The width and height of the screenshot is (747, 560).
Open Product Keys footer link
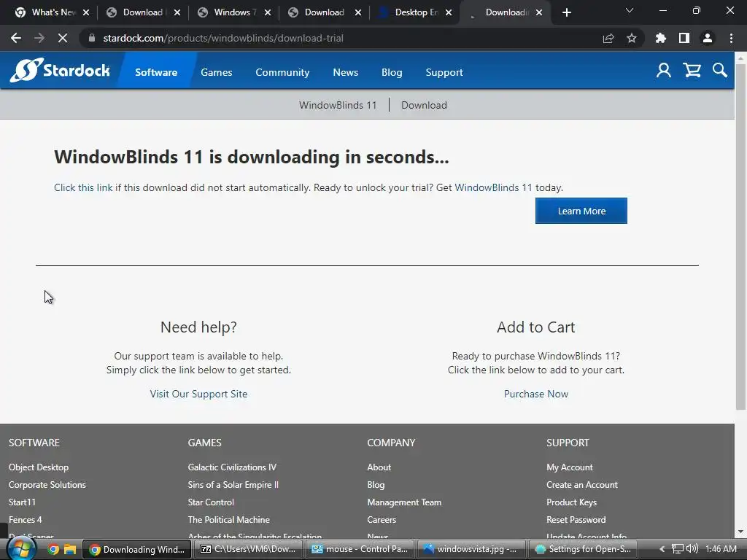click(x=571, y=502)
